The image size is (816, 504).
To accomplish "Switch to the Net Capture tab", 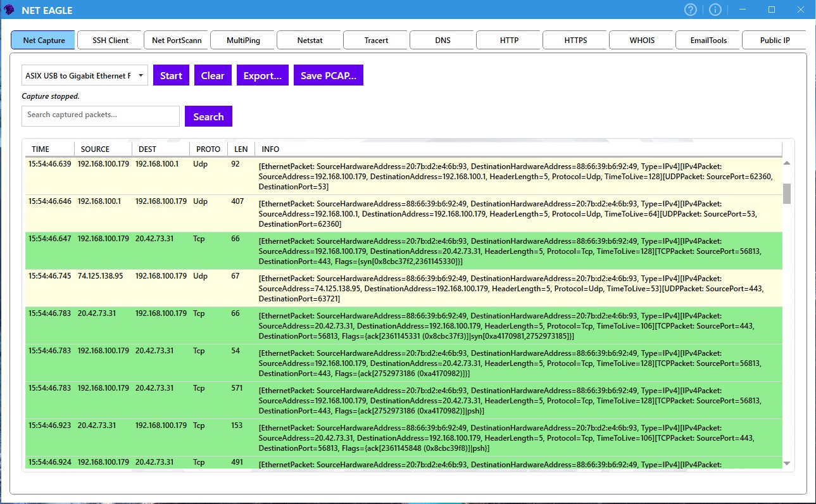I will point(44,40).
